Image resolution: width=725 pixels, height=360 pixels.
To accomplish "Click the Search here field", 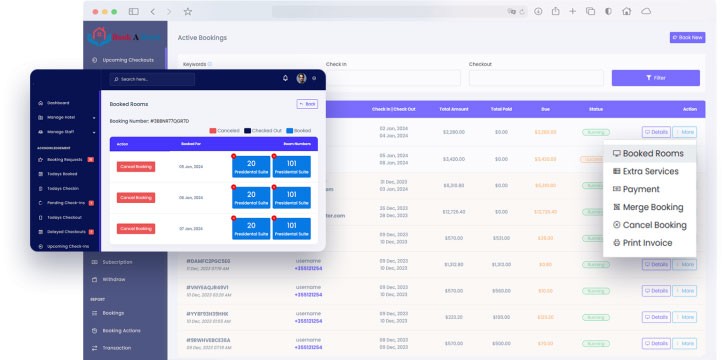I will [153, 79].
